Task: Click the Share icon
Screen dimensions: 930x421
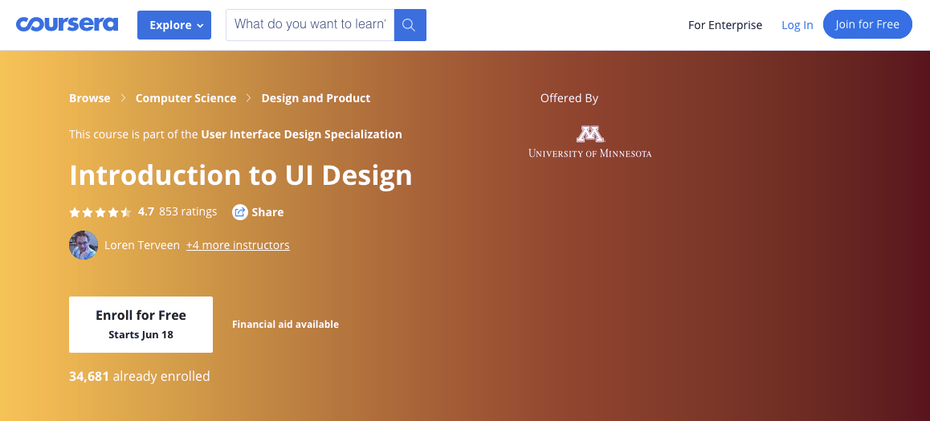Action: click(240, 212)
